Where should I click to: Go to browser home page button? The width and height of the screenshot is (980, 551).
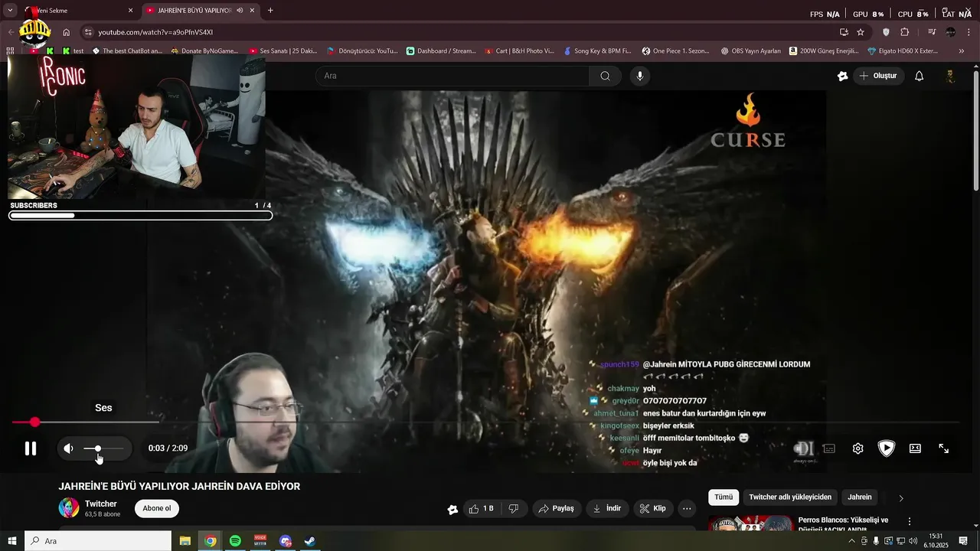pyautogui.click(x=66, y=32)
